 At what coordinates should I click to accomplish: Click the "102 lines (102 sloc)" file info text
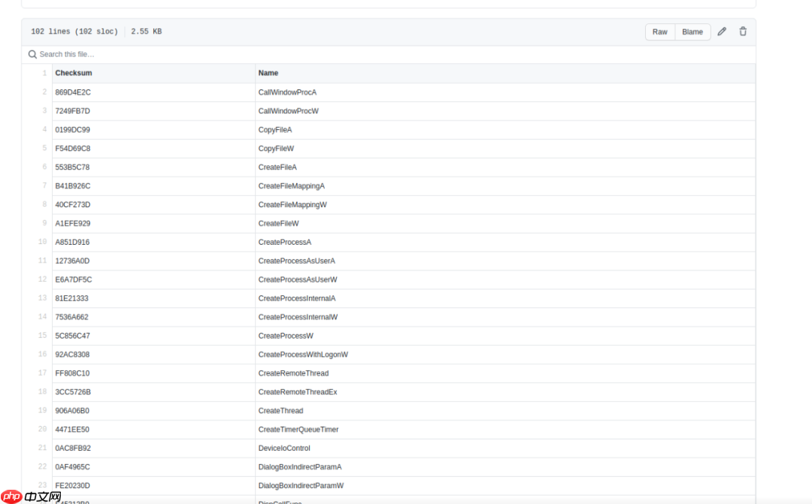(74, 32)
